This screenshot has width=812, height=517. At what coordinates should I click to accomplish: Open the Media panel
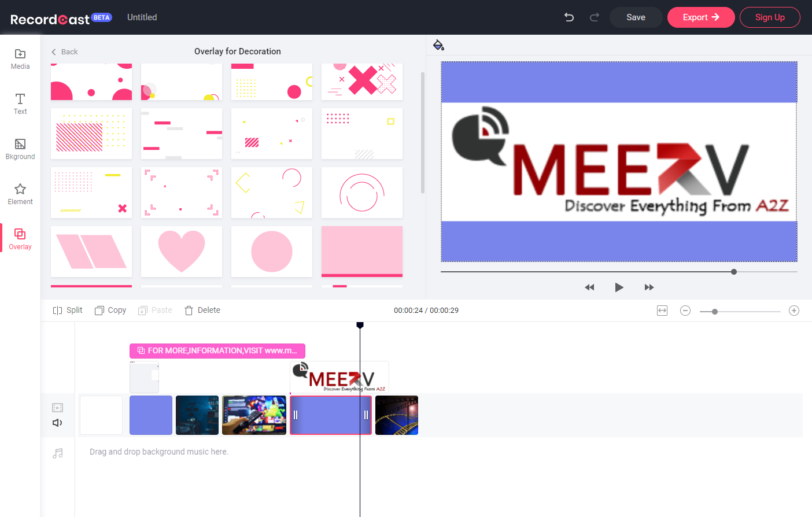point(20,59)
